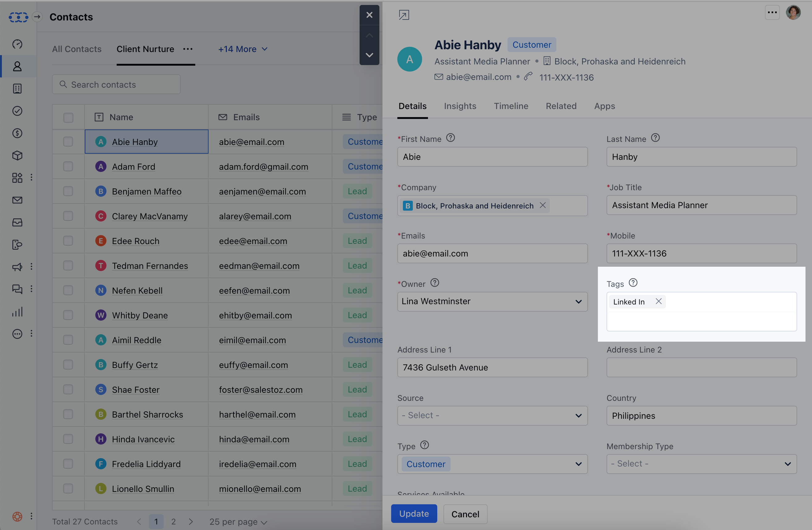Open the Campaigns megaphone icon in sidebar
812x530 pixels.
(x=17, y=267)
